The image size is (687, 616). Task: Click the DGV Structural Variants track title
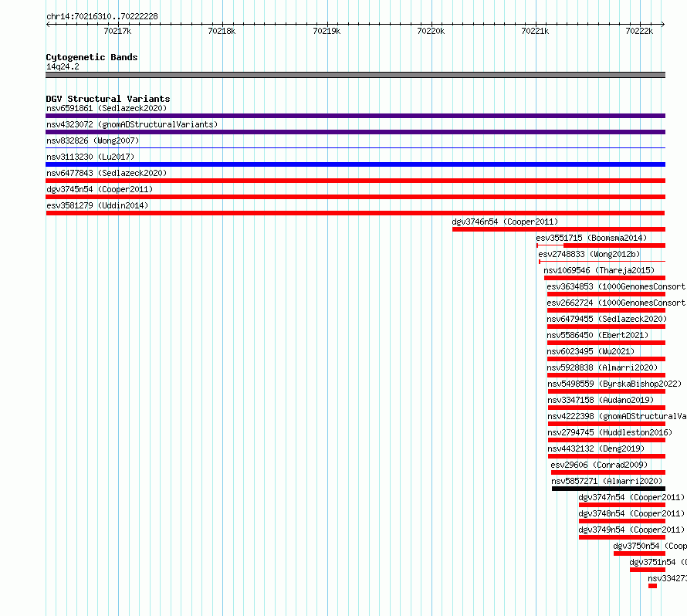(x=108, y=99)
